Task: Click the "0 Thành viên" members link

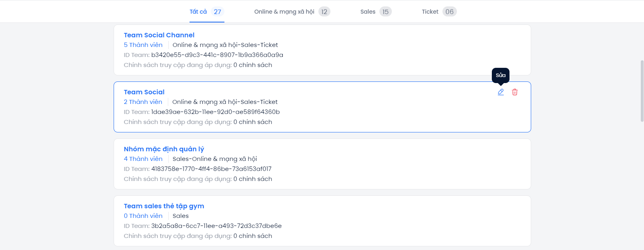Action: (143, 216)
